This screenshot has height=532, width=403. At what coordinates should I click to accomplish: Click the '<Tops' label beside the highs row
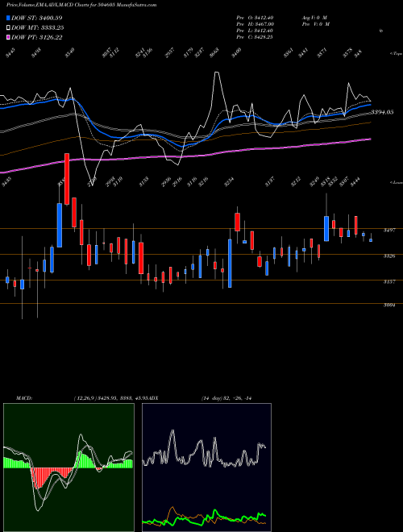[396, 54]
